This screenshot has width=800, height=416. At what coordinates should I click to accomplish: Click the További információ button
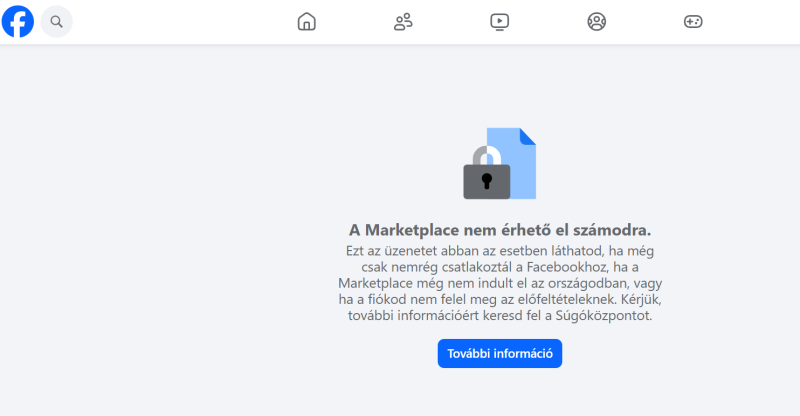500,353
